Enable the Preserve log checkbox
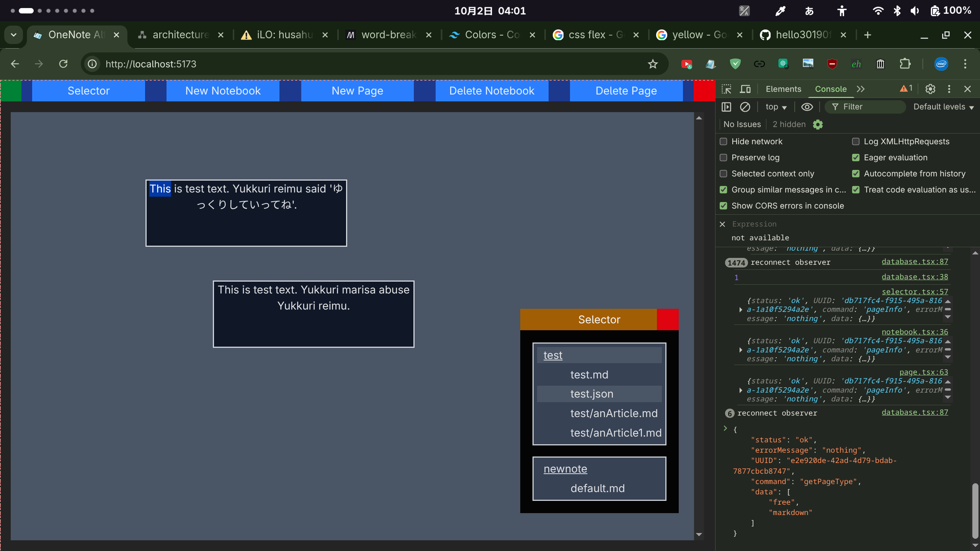This screenshot has width=980, height=551. [x=724, y=158]
